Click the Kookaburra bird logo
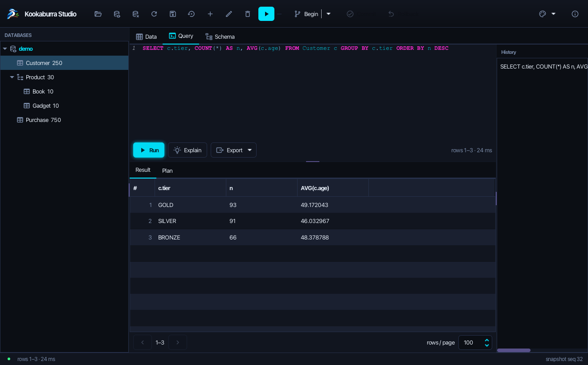The height and width of the screenshot is (365, 588). pyautogui.click(x=13, y=14)
